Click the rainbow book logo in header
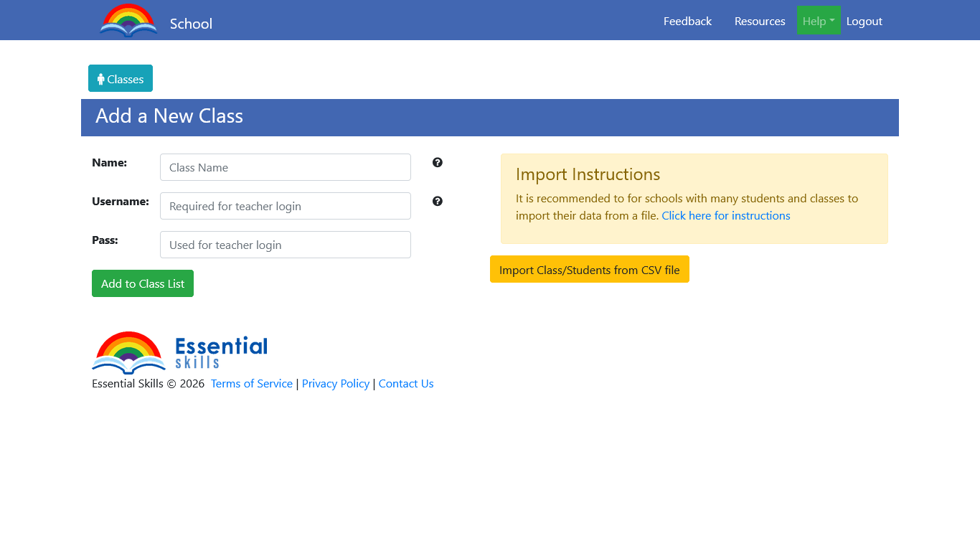 point(128,20)
